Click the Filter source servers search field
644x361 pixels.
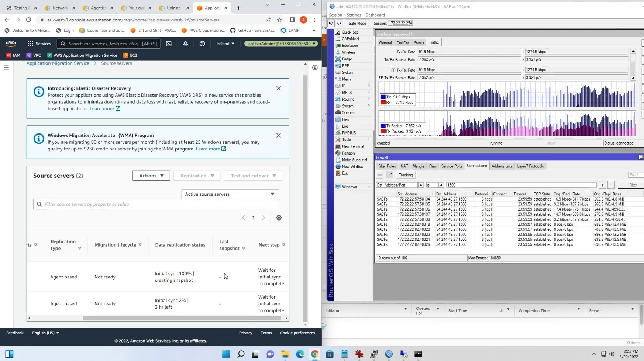pyautogui.click(x=155, y=204)
